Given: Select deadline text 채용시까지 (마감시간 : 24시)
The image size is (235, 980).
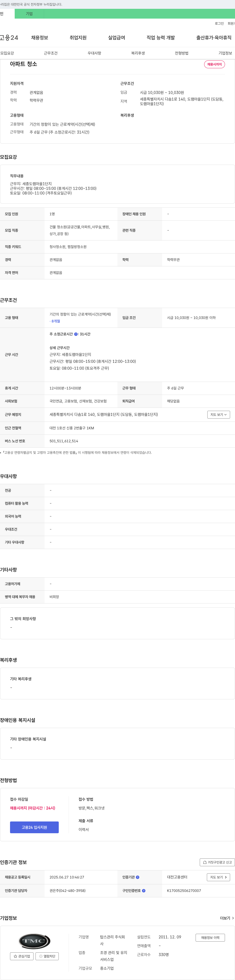Looking at the screenshot, I should pos(32,808).
